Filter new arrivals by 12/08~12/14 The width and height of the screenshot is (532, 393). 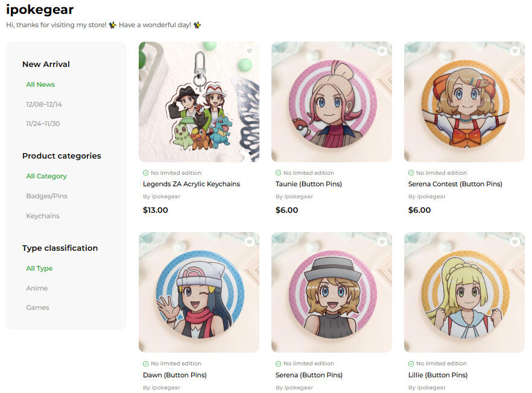pos(44,104)
